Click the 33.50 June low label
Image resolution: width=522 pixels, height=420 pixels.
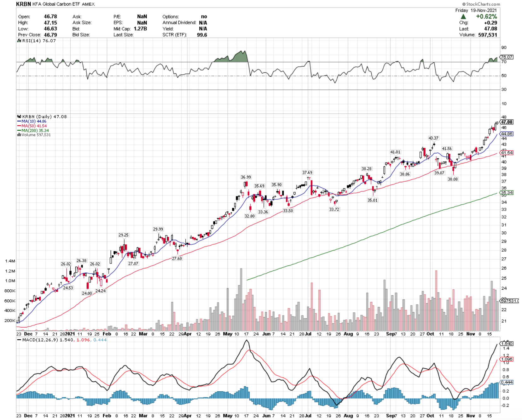[288, 211]
